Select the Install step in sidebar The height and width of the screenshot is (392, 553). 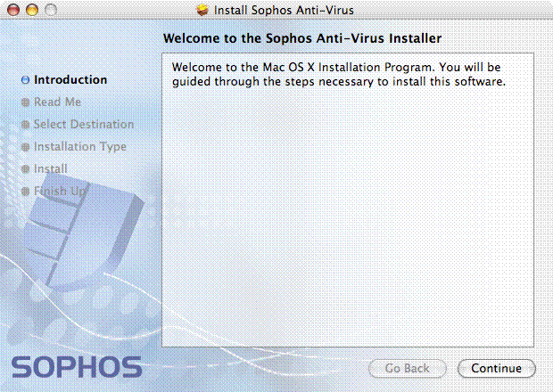[51, 168]
